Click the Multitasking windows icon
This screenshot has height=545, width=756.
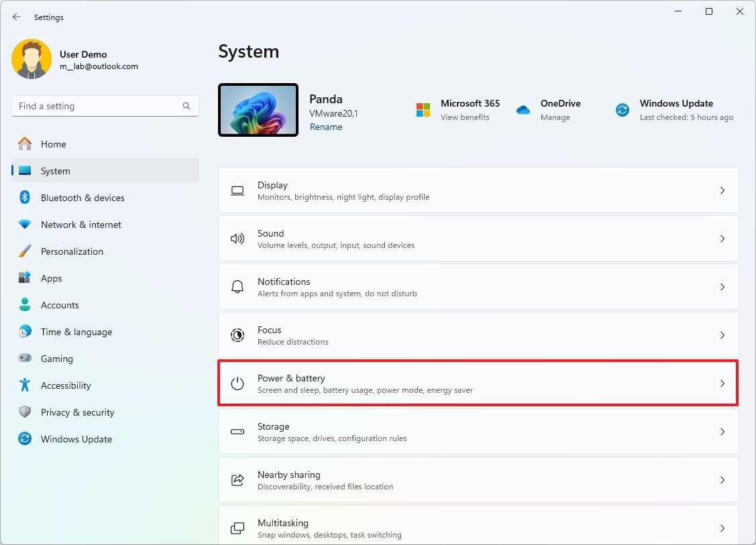[237, 528]
